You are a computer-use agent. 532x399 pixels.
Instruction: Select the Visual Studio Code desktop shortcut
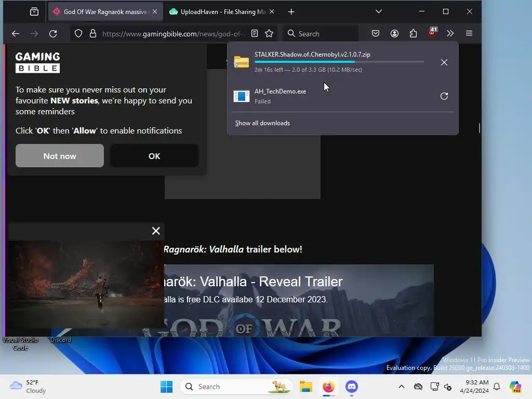coord(20,343)
